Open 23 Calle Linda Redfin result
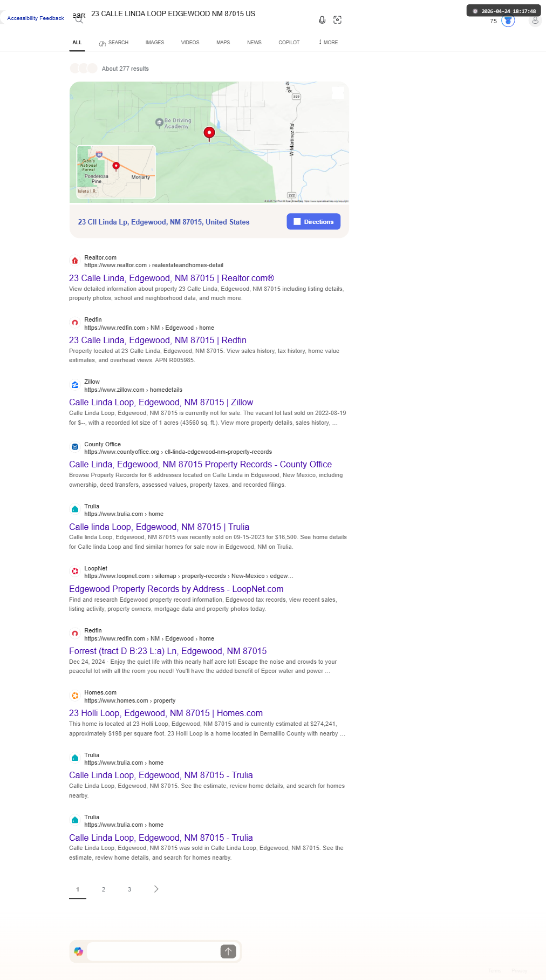Viewport: 546px width, 980px height. [x=158, y=340]
